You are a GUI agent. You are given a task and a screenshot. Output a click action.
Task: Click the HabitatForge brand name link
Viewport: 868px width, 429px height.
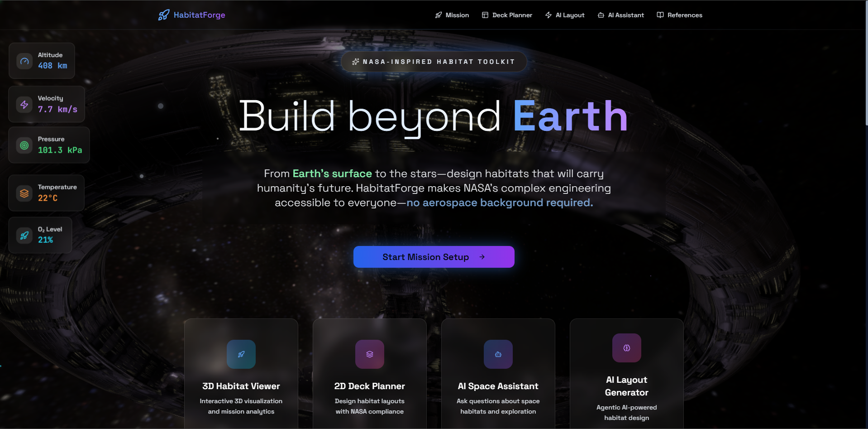coord(200,15)
